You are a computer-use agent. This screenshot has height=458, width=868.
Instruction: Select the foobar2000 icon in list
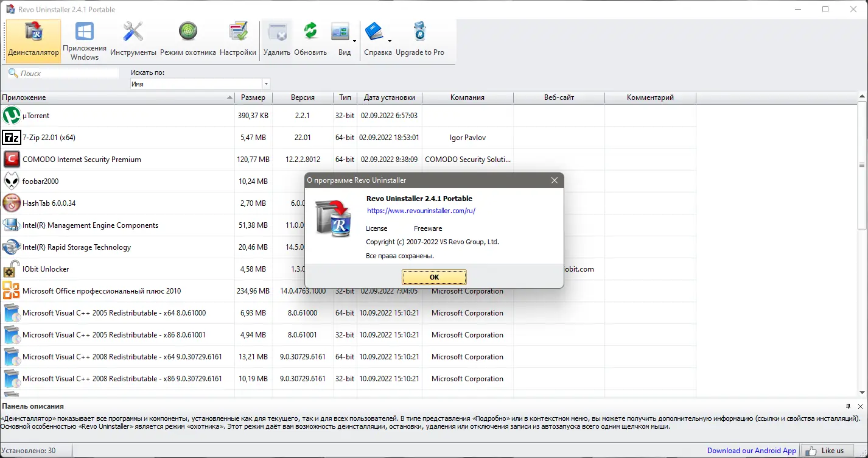(12, 181)
